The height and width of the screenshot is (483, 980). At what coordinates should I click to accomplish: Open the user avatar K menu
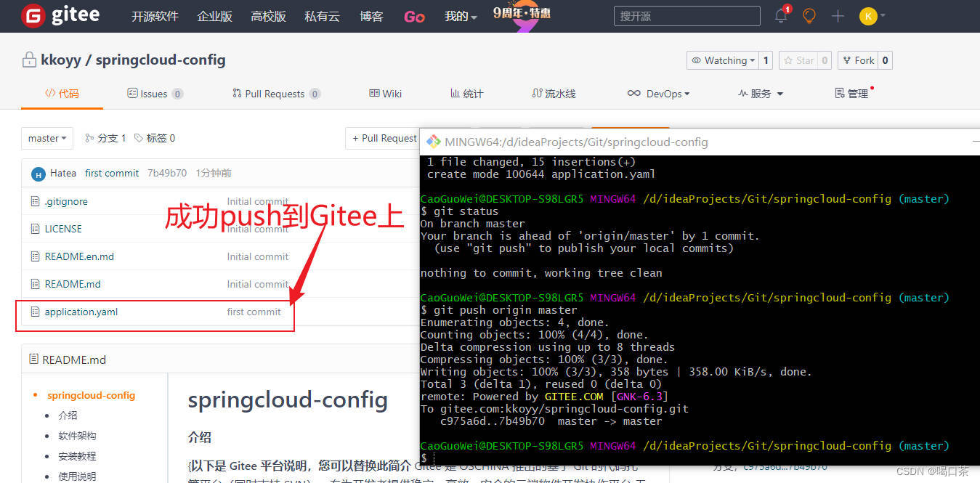coord(872,16)
